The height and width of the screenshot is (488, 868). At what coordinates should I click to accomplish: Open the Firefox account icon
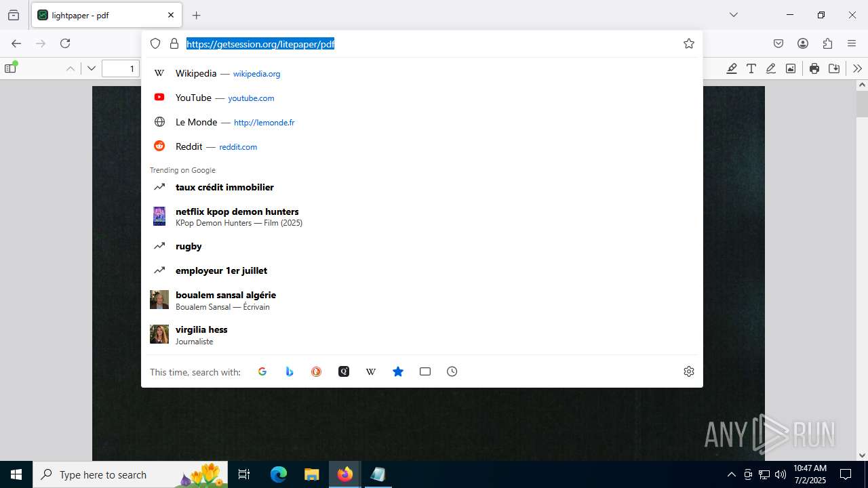[803, 43]
